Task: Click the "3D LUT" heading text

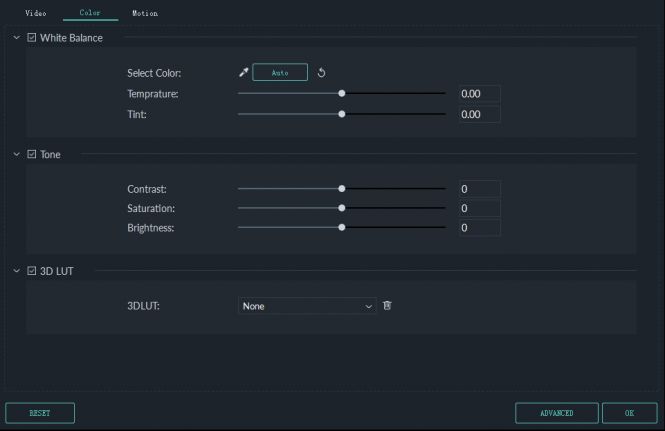Action: point(56,271)
